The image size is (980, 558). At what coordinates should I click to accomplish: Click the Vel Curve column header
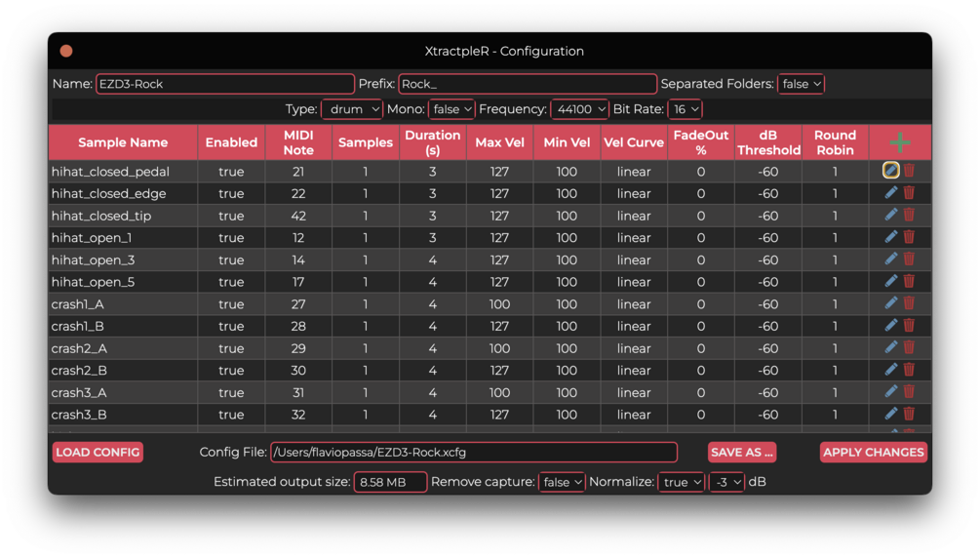point(634,142)
